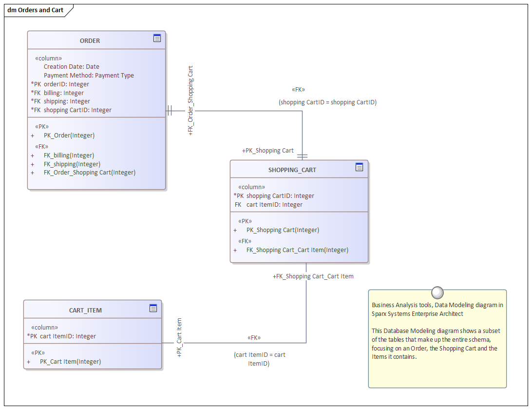The width and height of the screenshot is (532, 410).
Task: Click the CART_ITEM table header icon
Action: tap(153, 308)
